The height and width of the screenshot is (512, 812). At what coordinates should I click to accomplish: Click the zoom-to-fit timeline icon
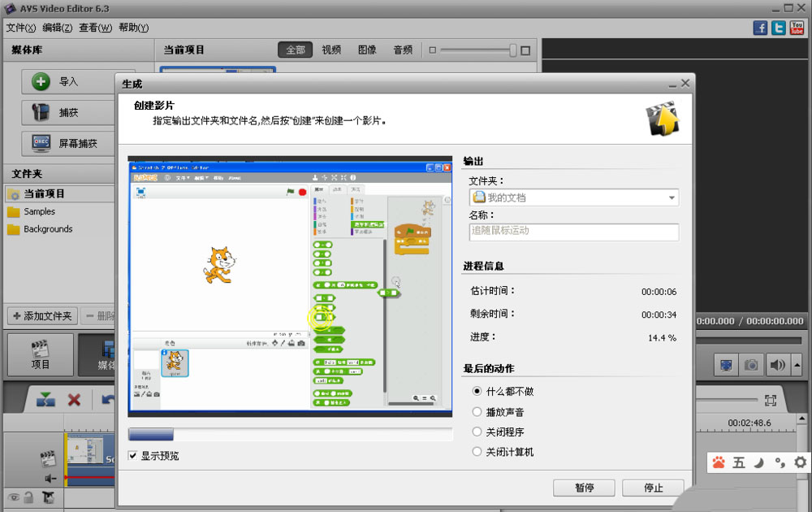click(771, 400)
